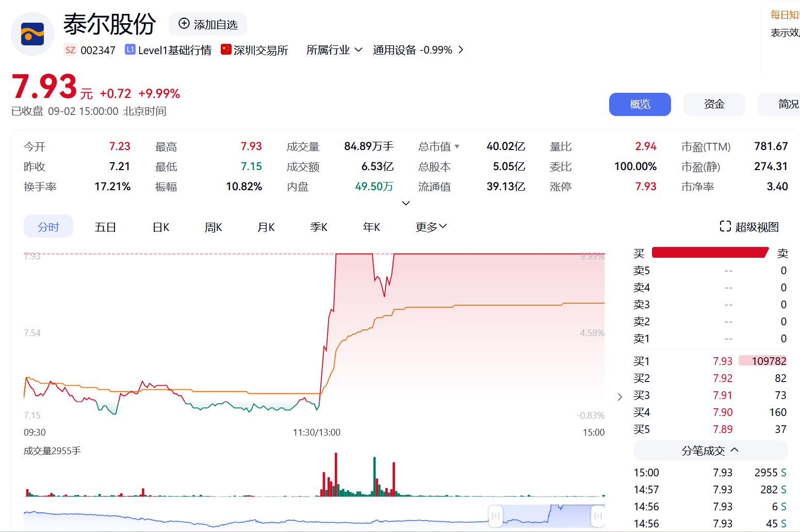The image size is (800, 532).
Task: Switch to the 季K chart tab
Action: tap(319, 227)
